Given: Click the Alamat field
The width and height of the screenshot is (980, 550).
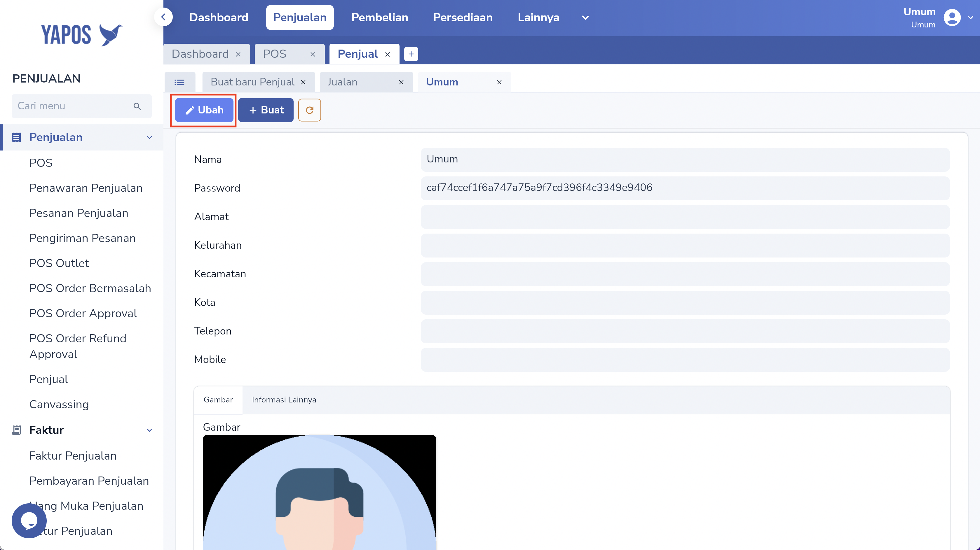Looking at the screenshot, I should (x=685, y=217).
